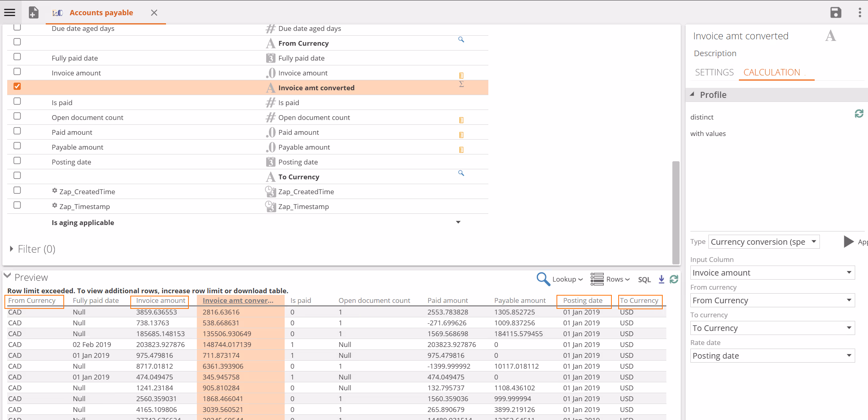Check the Invoice amount row checkbox
Viewport: 868px width, 420px height.
pos(17,71)
